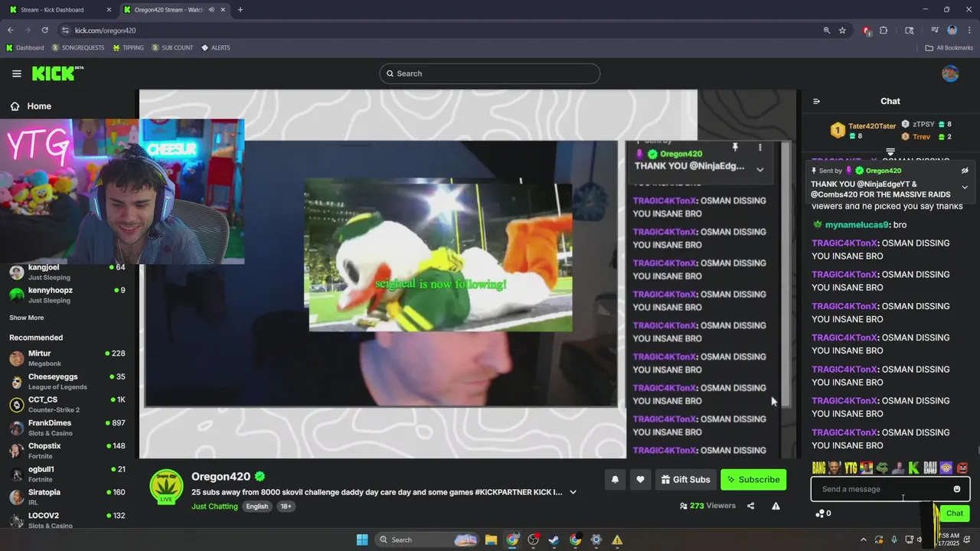
Task: Expand the stream title chevron
Action: [x=573, y=492]
